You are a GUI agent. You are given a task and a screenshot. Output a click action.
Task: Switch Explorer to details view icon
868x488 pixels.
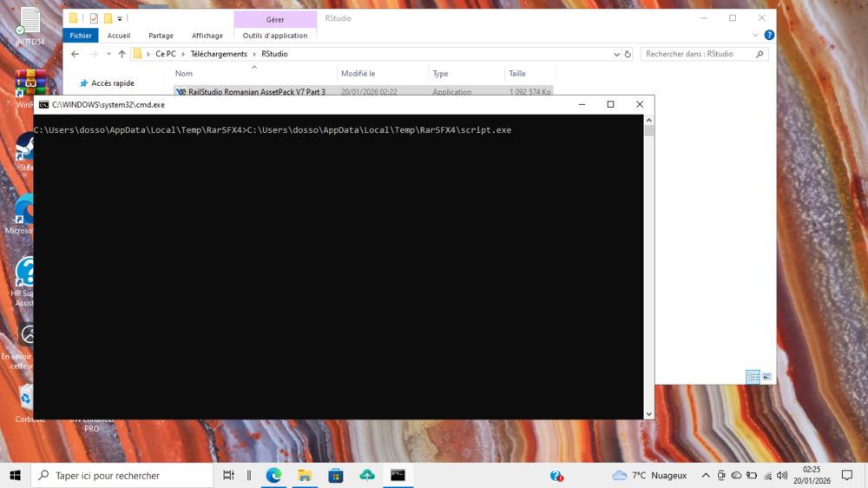click(x=753, y=377)
